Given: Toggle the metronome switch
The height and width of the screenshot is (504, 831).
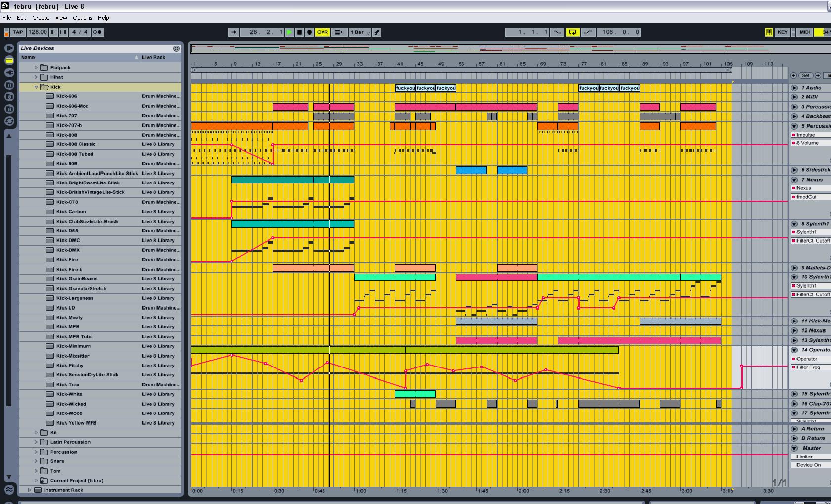Looking at the screenshot, I should coord(97,32).
